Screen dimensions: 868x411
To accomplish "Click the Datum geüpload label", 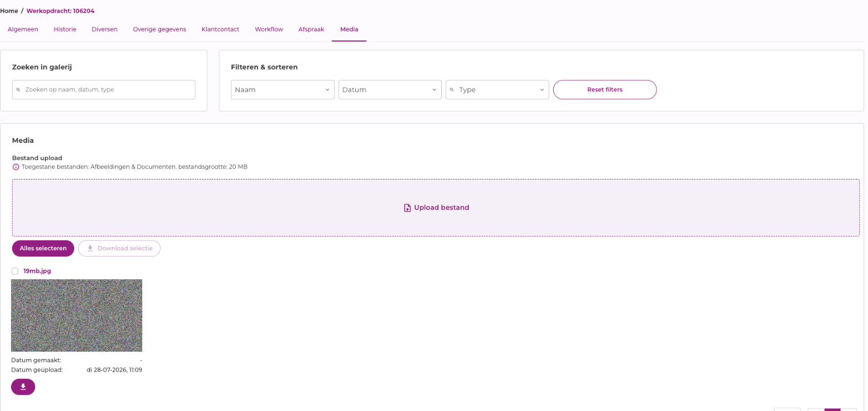I will [37, 370].
